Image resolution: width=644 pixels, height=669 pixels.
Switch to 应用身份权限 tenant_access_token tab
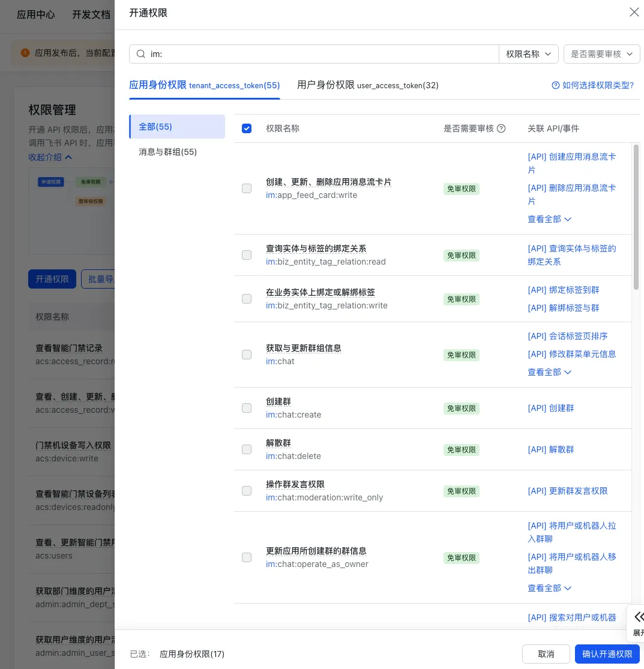(x=205, y=85)
